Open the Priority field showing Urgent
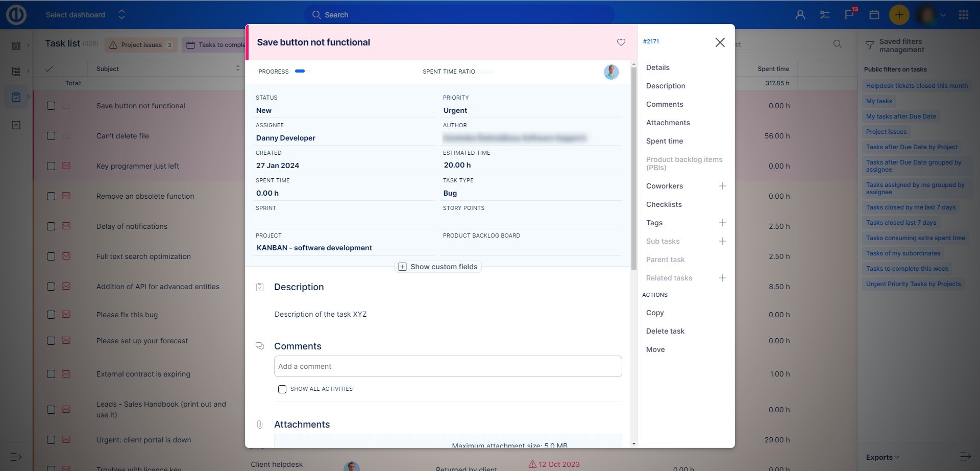The width and height of the screenshot is (980, 471). pyautogui.click(x=531, y=110)
